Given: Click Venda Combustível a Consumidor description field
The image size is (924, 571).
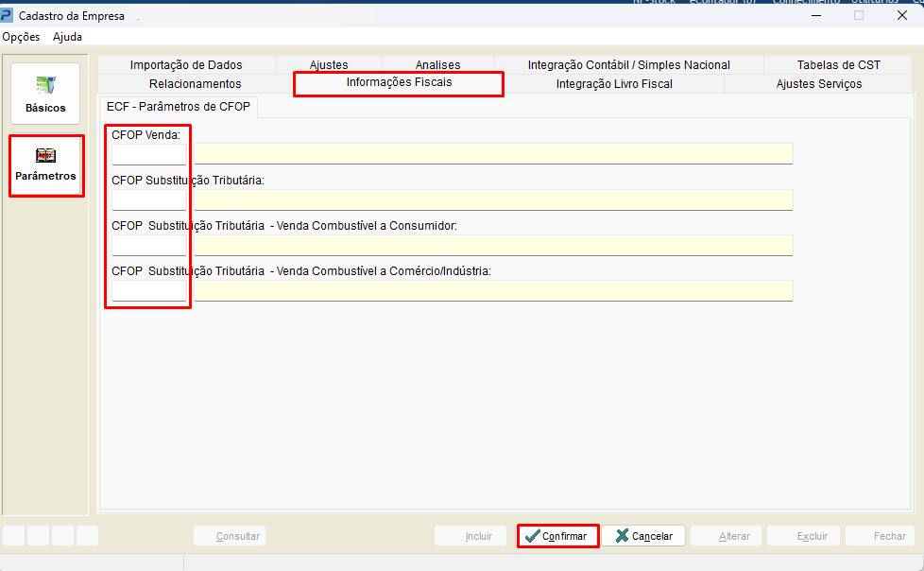Looking at the screenshot, I should point(493,245).
